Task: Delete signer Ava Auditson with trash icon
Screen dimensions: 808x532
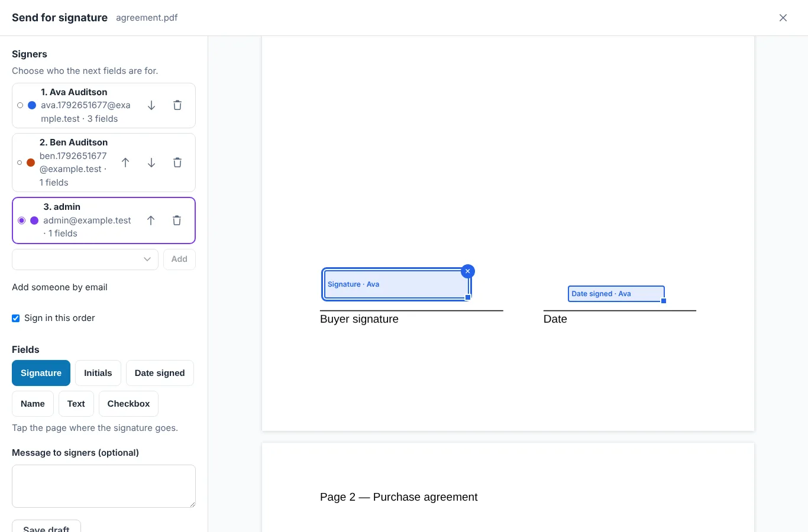Action: coord(177,105)
